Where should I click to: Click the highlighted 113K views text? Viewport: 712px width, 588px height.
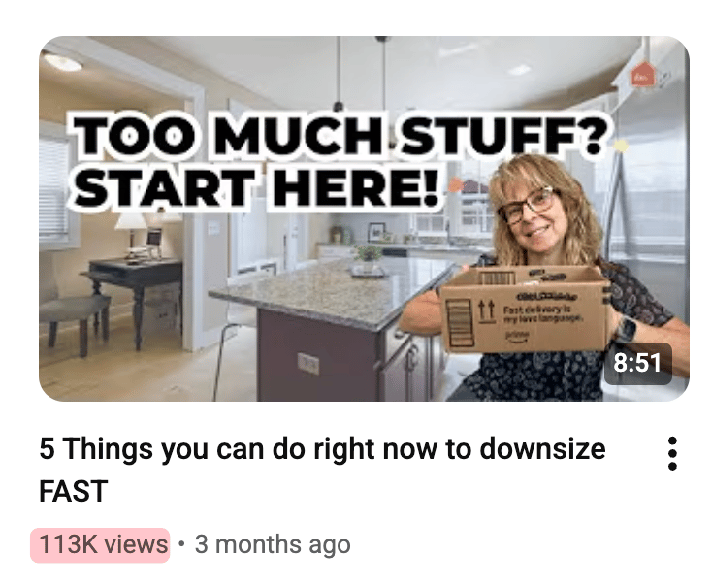pos(103,544)
